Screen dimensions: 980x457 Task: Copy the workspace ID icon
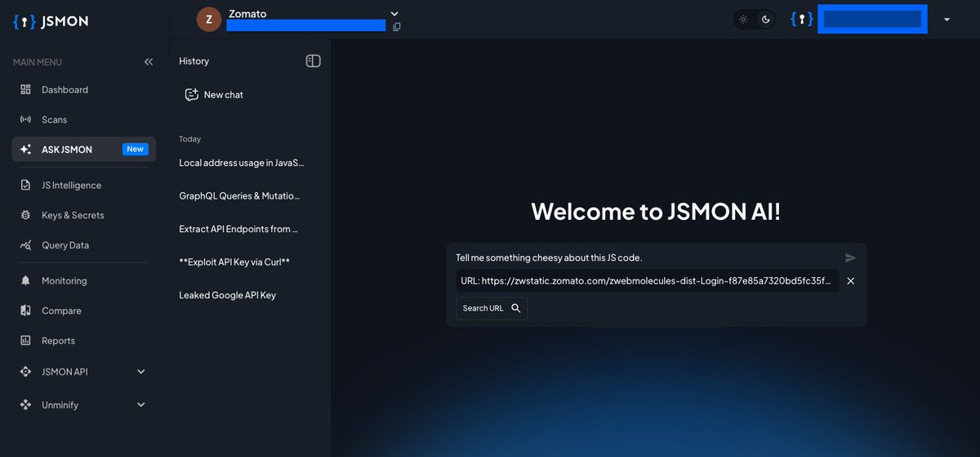tap(397, 27)
